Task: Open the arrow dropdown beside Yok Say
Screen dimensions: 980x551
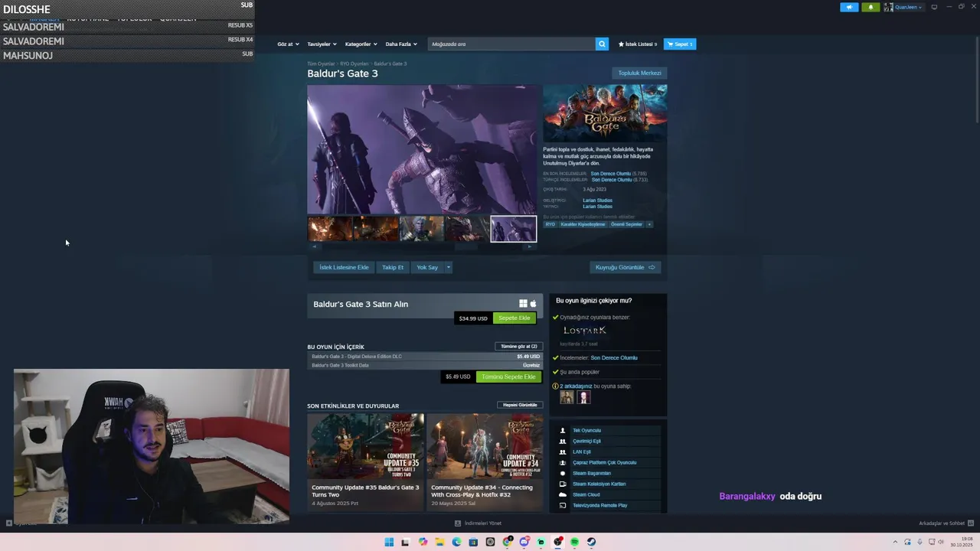Action: pyautogui.click(x=448, y=267)
